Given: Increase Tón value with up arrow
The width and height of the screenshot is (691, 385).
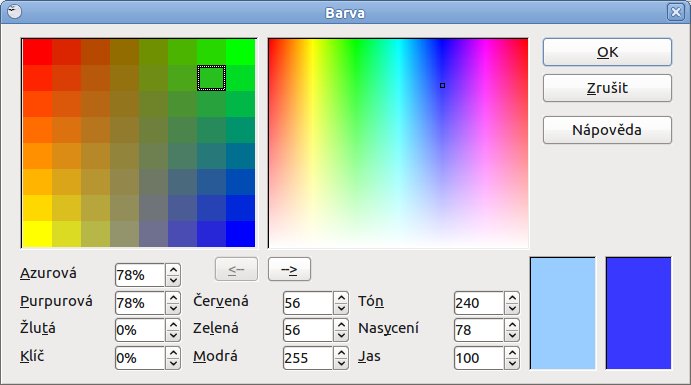Looking at the screenshot, I should click(x=512, y=297).
